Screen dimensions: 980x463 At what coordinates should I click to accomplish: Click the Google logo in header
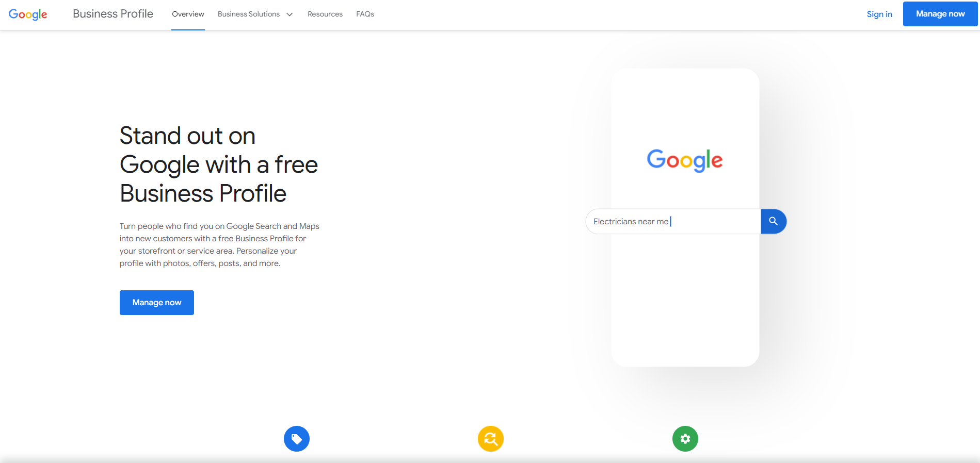(x=28, y=14)
